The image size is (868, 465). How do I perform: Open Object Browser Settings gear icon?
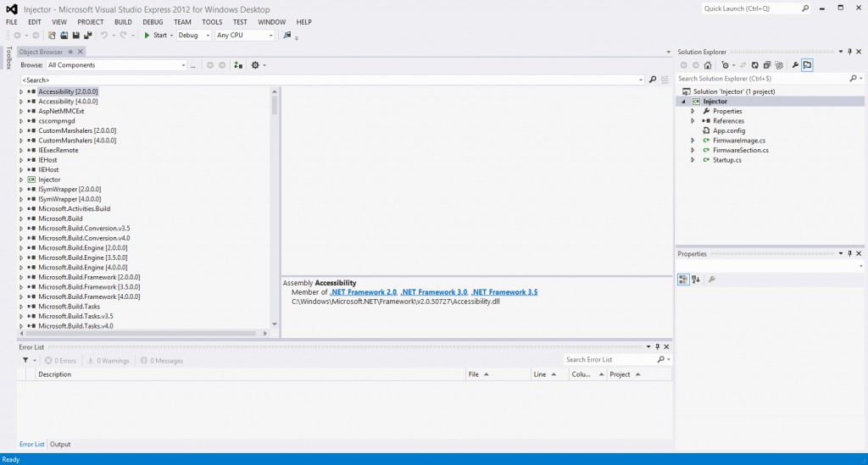255,65
